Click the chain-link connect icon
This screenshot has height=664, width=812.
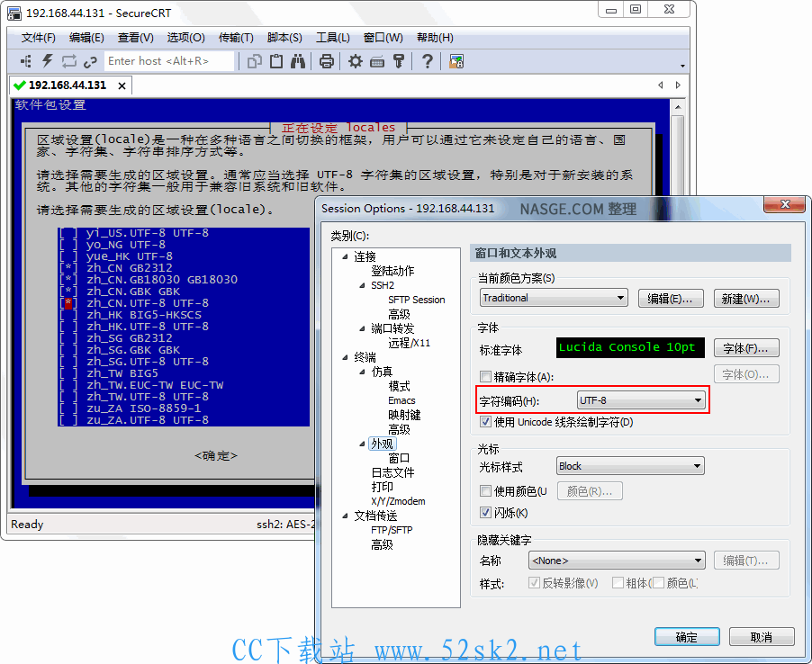pos(90,61)
